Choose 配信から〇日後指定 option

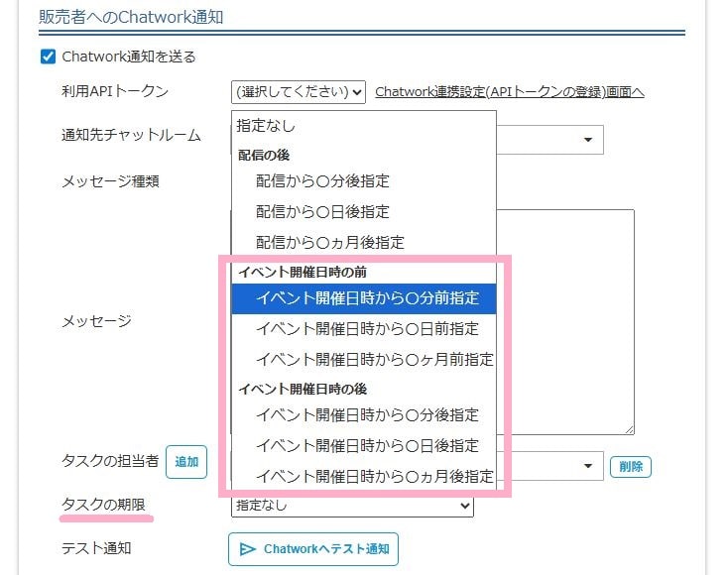point(322,212)
